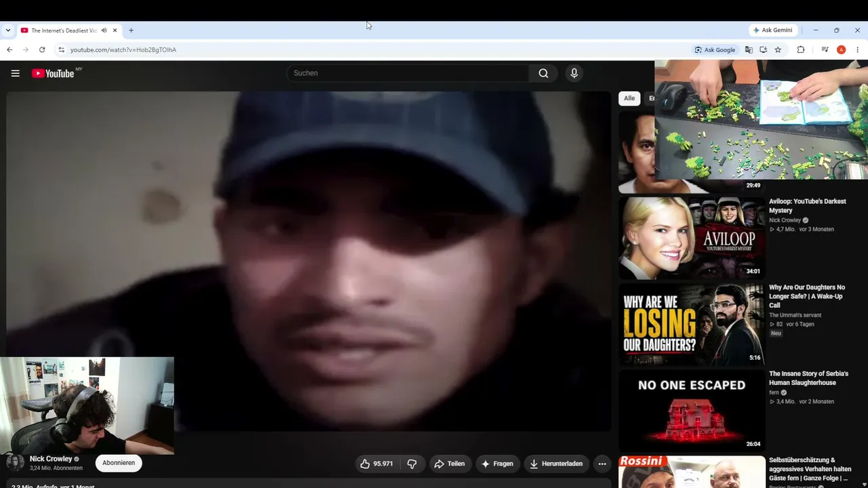Open the Rossini video thumbnail
Screen dimensions: 868x488
pyautogui.click(x=692, y=472)
